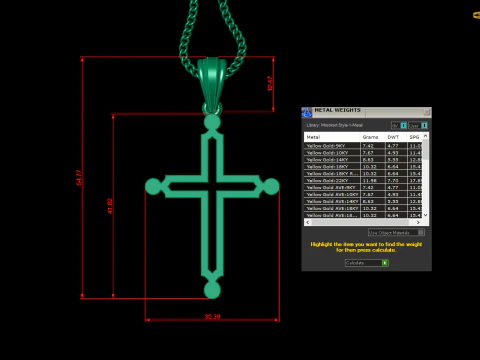Click the 7.70 DWT cell
Screen dimensions: 480x360
(396, 180)
